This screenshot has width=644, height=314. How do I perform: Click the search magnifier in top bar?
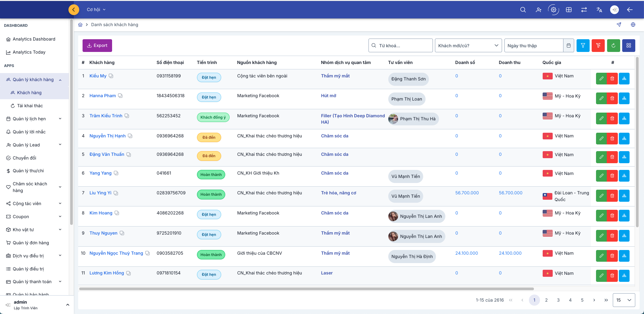[x=523, y=10]
